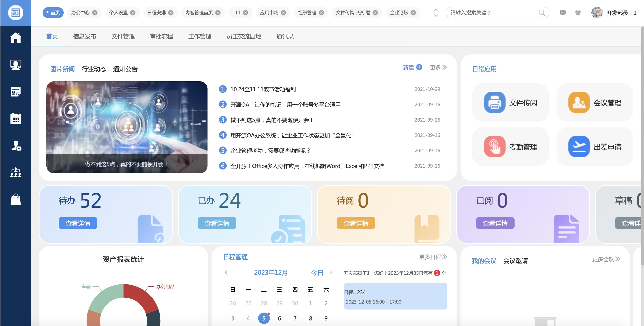Viewport: 644px width, 326px height.
Task: View details of 已办 24 items
Action: (x=217, y=223)
